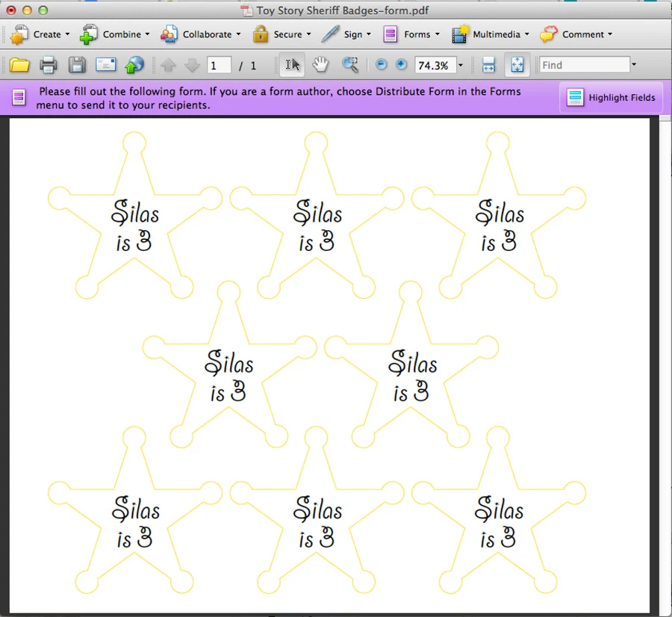Zoom out with minus button

click(x=381, y=64)
